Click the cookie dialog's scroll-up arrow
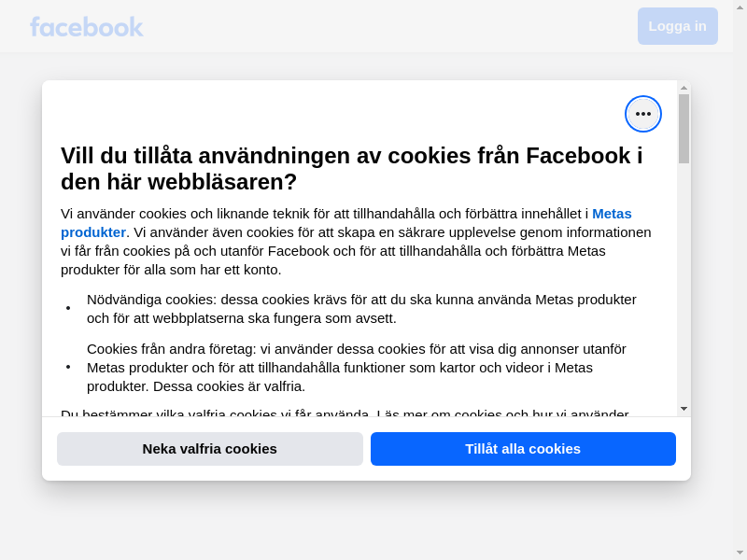The width and height of the screenshot is (747, 560). (x=684, y=88)
